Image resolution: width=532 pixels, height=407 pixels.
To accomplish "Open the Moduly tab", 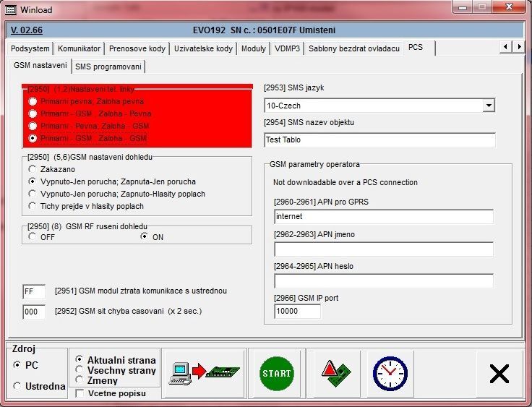I will (253, 48).
